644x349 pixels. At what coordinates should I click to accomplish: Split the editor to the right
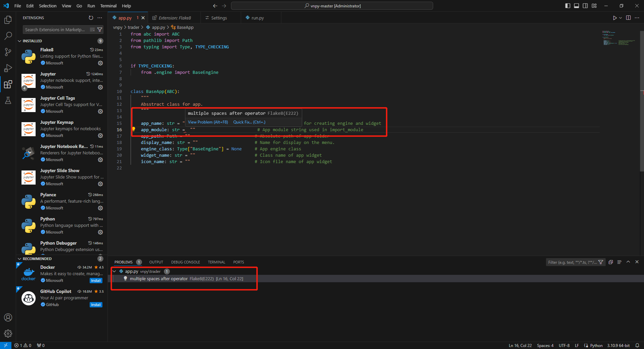click(628, 18)
